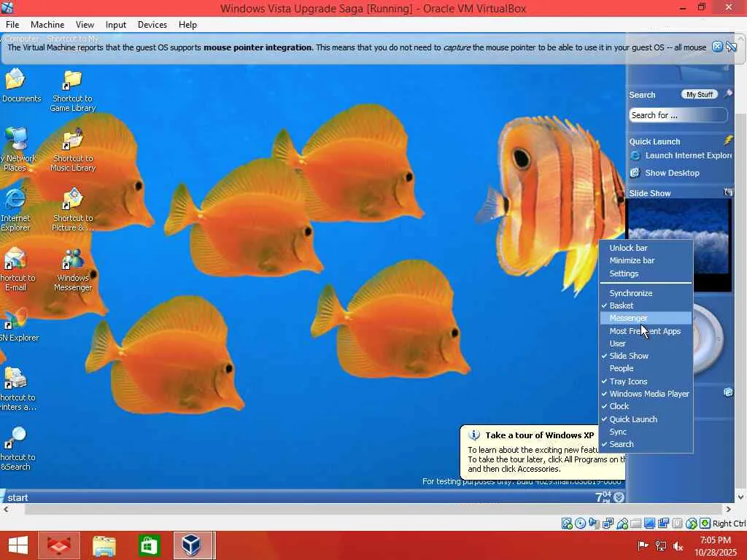This screenshot has height=560, width=747.
Task: Click the Search tile magnifier pin icon
Action: (728, 94)
